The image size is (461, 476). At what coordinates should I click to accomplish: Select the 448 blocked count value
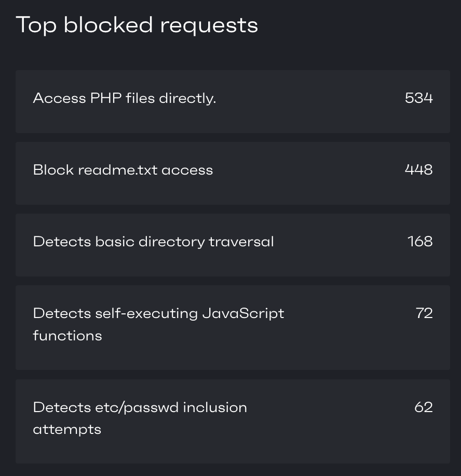click(419, 170)
